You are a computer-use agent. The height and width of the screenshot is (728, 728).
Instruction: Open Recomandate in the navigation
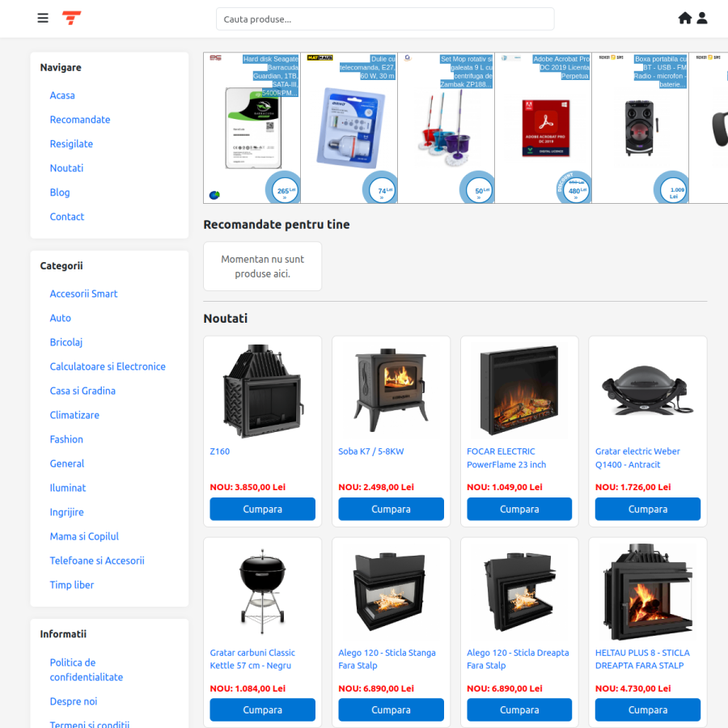[x=80, y=120]
